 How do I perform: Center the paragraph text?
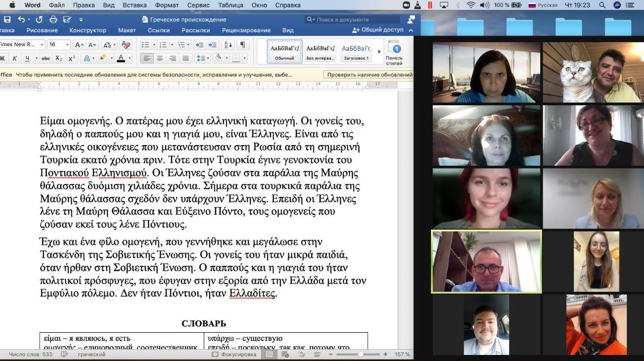160,58
